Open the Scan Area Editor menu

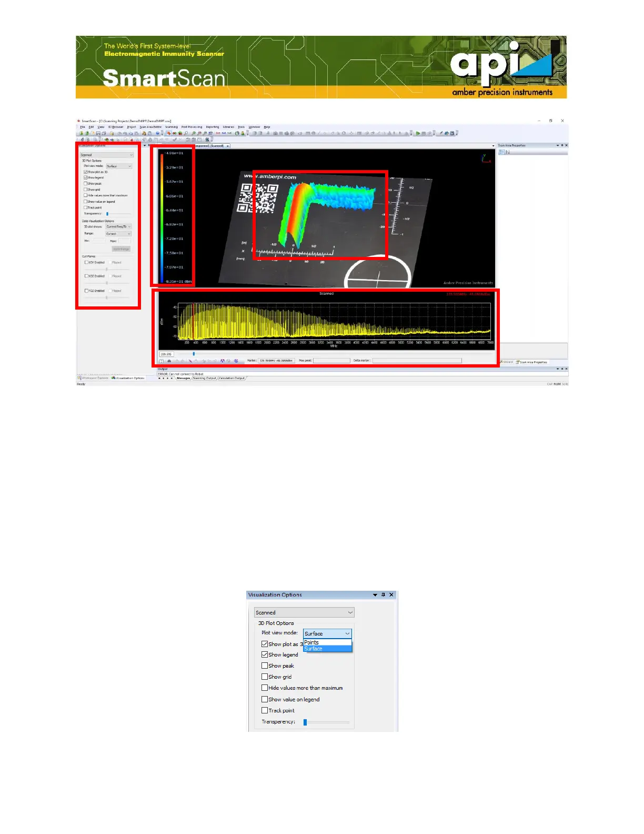coord(150,127)
